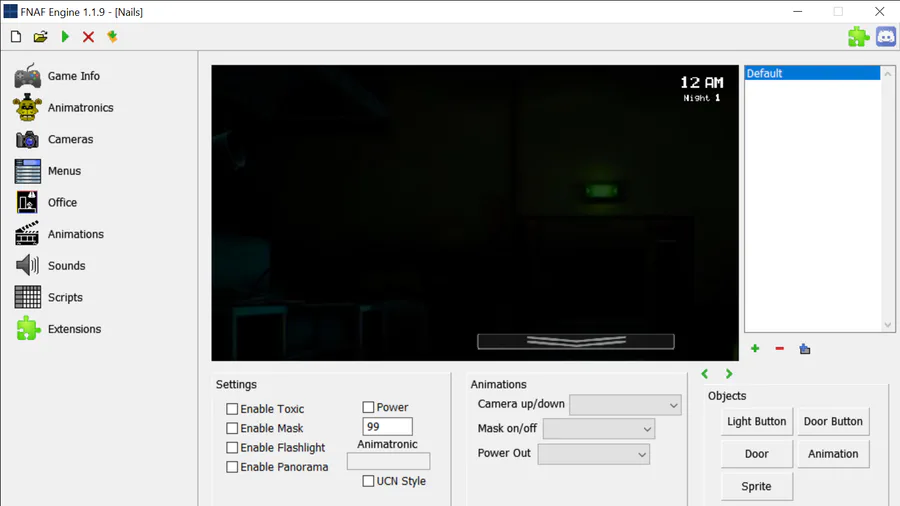Click the Office room icon
Screen dimensions: 900x506
click(x=28, y=203)
